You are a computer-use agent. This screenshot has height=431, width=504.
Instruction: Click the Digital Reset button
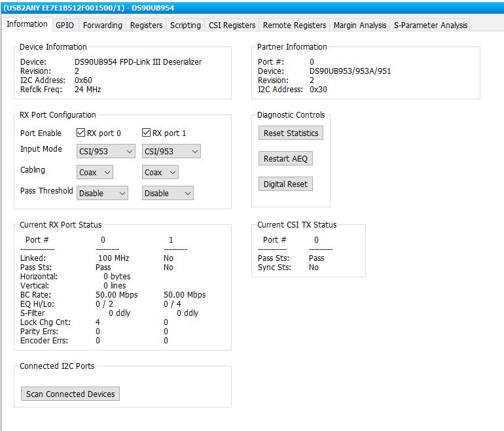(285, 184)
